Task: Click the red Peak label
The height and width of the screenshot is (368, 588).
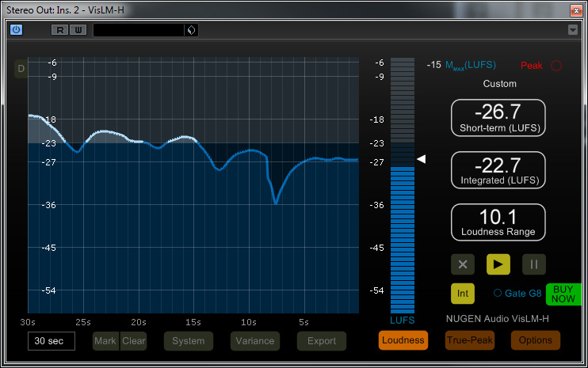Action: [532, 66]
